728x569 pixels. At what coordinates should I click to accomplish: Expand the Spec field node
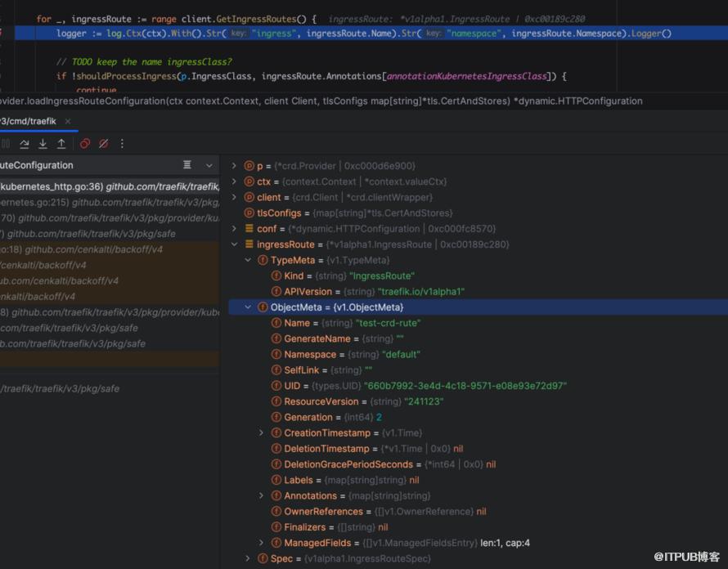point(248,558)
